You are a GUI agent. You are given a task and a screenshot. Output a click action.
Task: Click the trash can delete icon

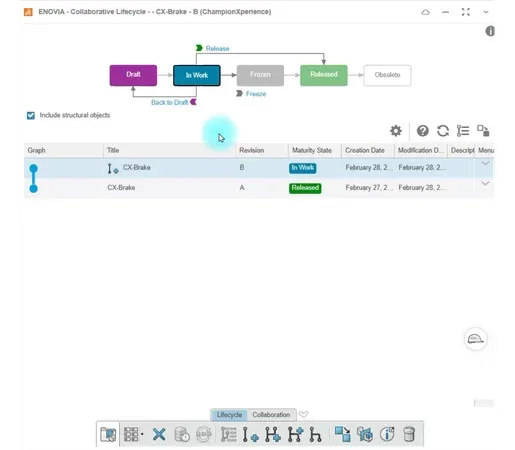point(409,434)
